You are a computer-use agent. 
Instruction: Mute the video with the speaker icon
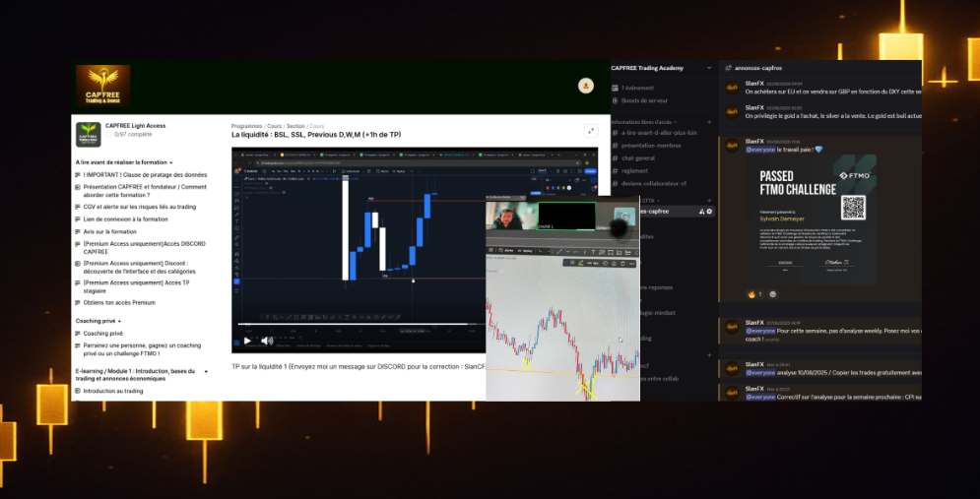266,341
